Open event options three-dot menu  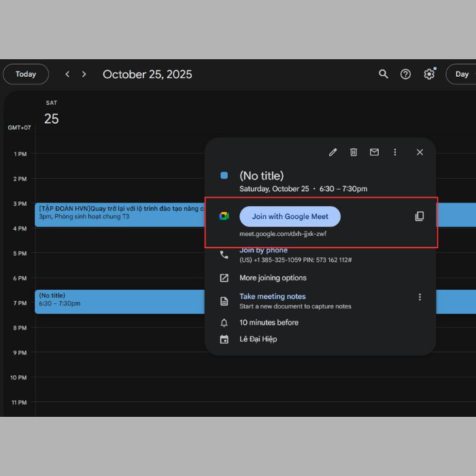coord(395,152)
